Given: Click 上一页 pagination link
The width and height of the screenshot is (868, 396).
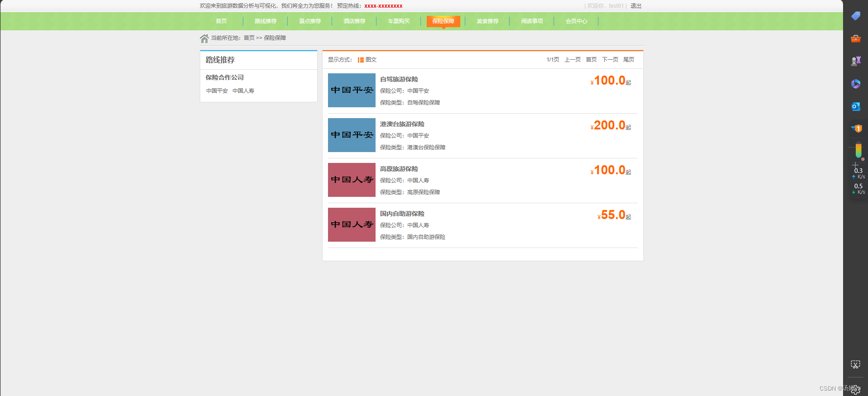Looking at the screenshot, I should coord(573,60).
